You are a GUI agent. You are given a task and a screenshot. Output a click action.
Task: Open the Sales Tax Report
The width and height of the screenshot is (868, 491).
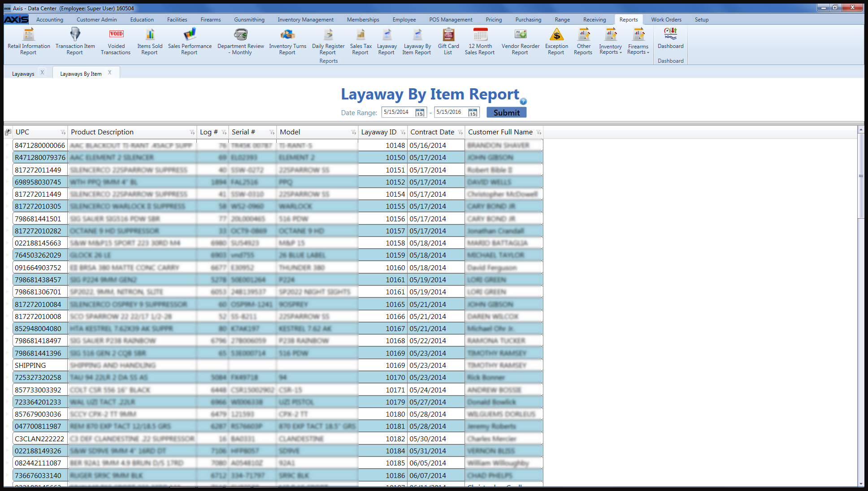[x=360, y=41]
